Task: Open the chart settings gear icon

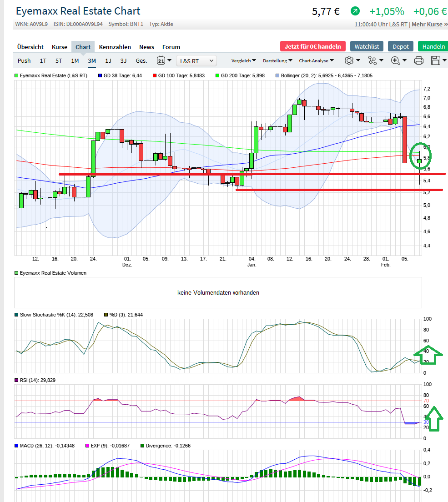Action: 348,60
